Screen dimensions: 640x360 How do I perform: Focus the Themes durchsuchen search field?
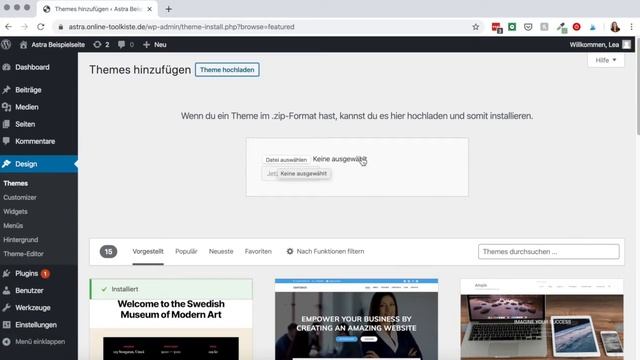[x=549, y=251]
